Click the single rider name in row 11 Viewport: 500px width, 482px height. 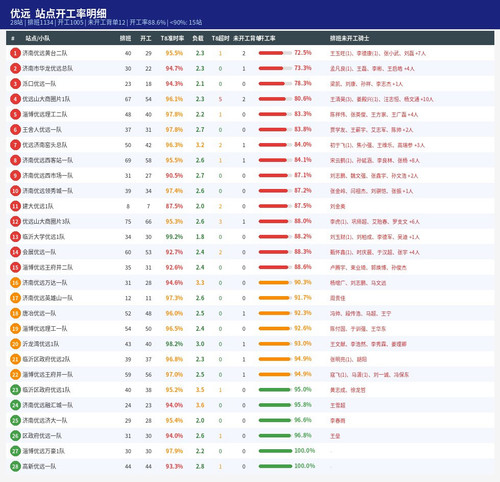(x=337, y=206)
